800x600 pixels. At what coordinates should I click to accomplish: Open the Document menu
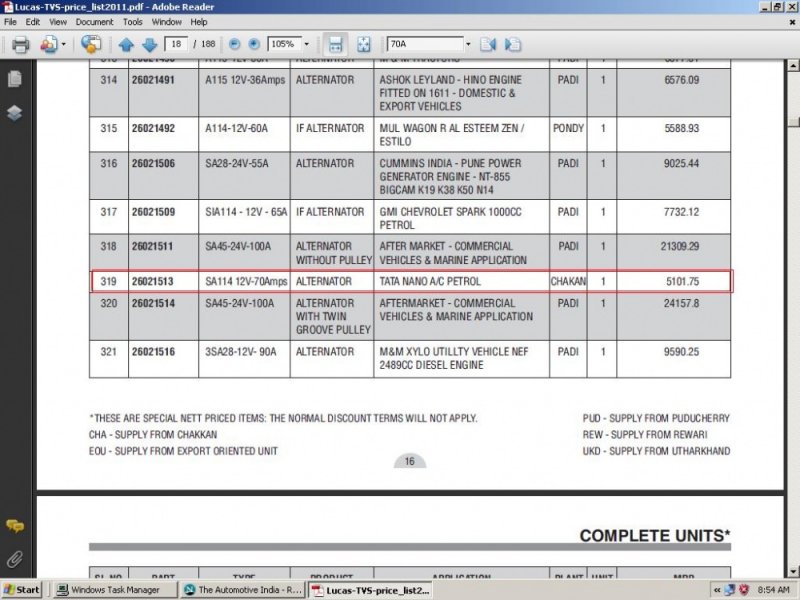(94, 22)
